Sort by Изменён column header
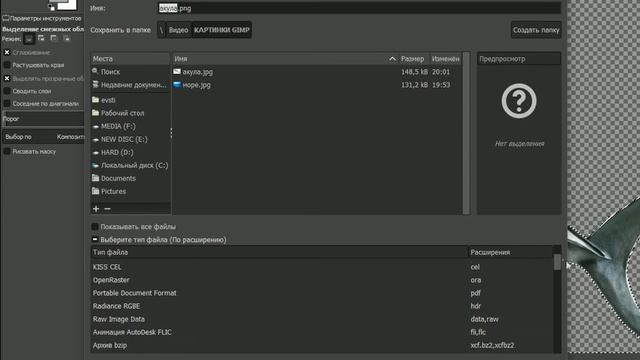Viewport: 640px width, 360px height. 445,59
